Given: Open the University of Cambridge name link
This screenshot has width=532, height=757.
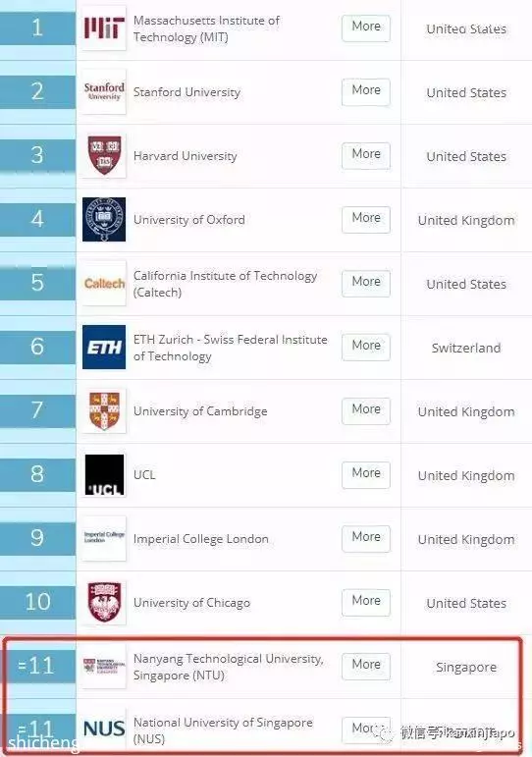Looking at the screenshot, I should click(200, 411).
